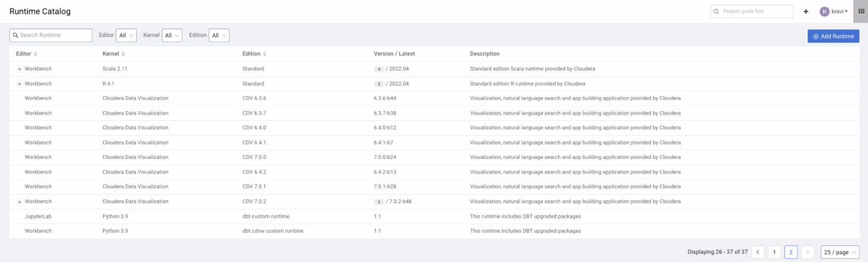This screenshot has height=262, width=868.
Task: Select page 2 in pagination
Action: click(791, 252)
